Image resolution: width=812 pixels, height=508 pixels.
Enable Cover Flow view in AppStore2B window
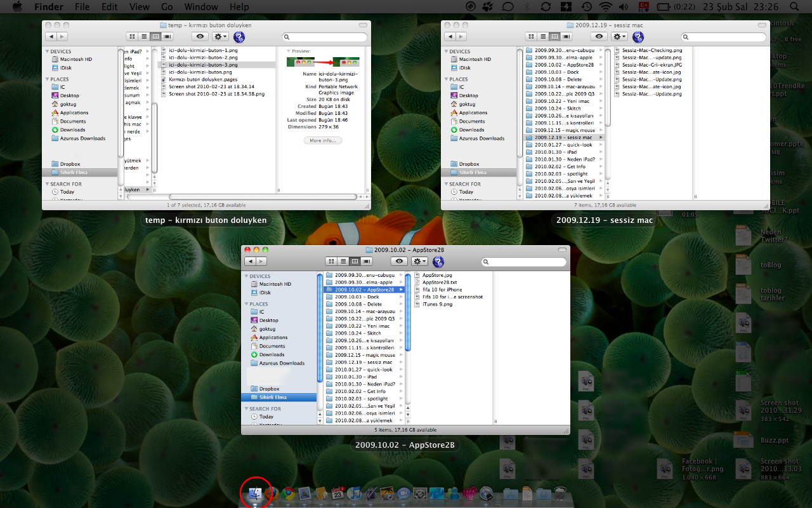[367, 262]
